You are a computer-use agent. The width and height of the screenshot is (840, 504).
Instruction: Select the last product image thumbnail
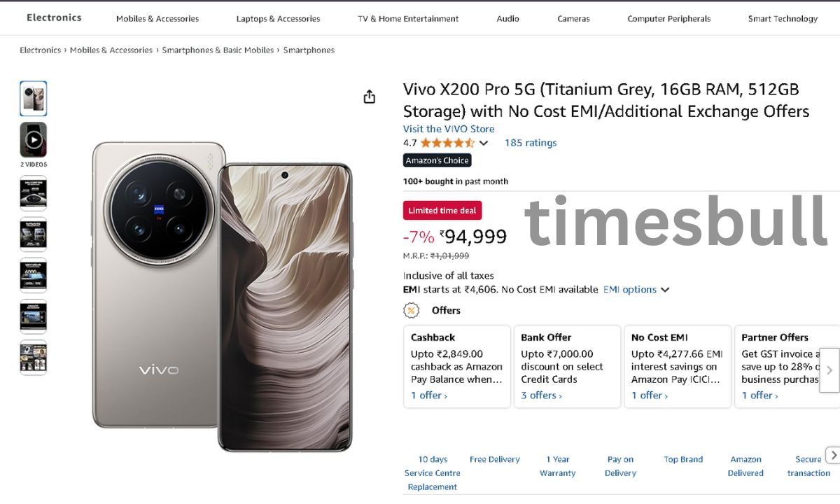tap(33, 358)
